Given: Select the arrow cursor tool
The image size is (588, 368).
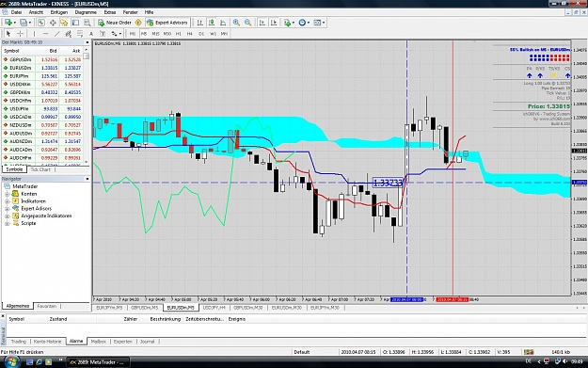Looking at the screenshot, I should [x=8, y=34].
